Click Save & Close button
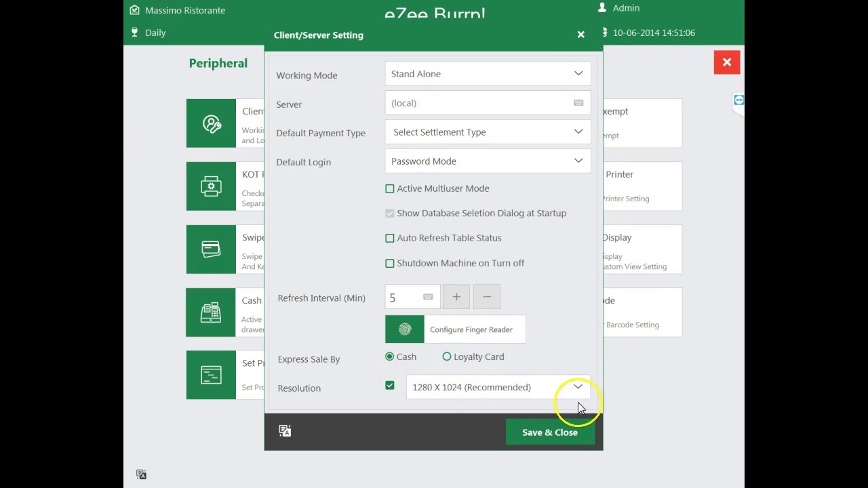 tap(550, 432)
